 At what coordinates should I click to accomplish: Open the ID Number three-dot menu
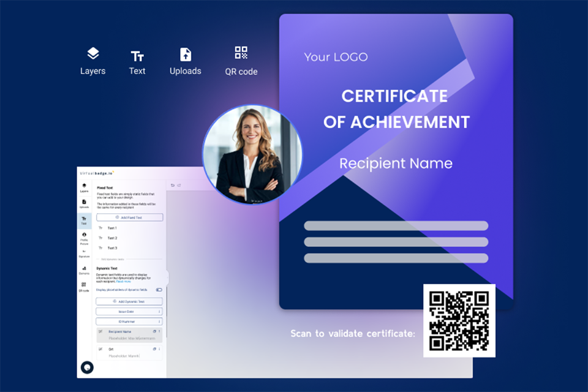tap(159, 322)
